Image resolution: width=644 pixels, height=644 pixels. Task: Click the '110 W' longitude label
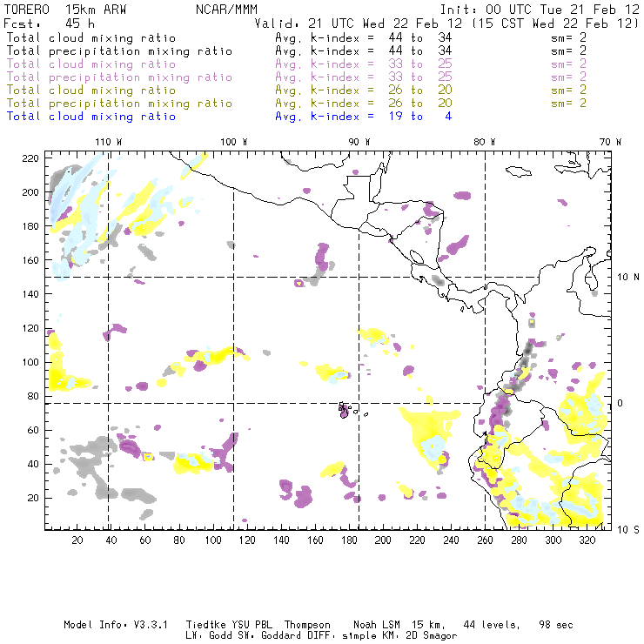tap(109, 142)
